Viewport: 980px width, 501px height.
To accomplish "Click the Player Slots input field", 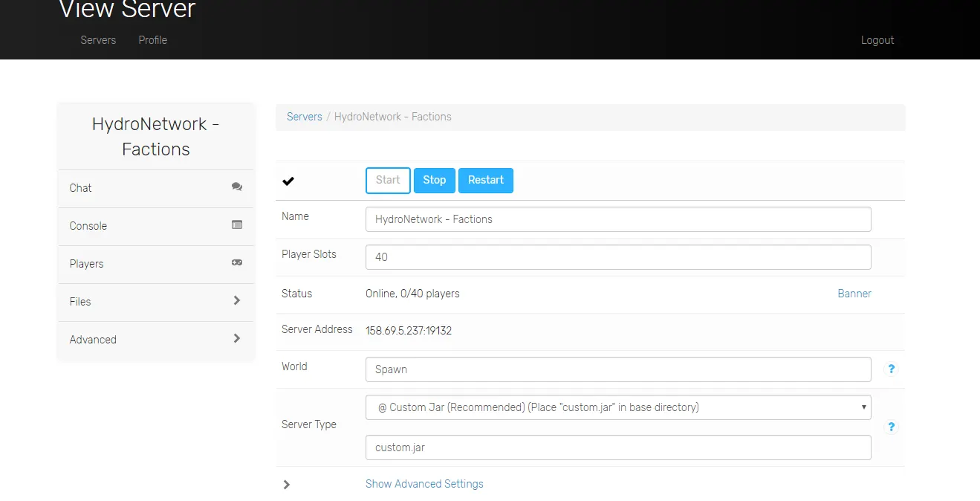I will (617, 257).
